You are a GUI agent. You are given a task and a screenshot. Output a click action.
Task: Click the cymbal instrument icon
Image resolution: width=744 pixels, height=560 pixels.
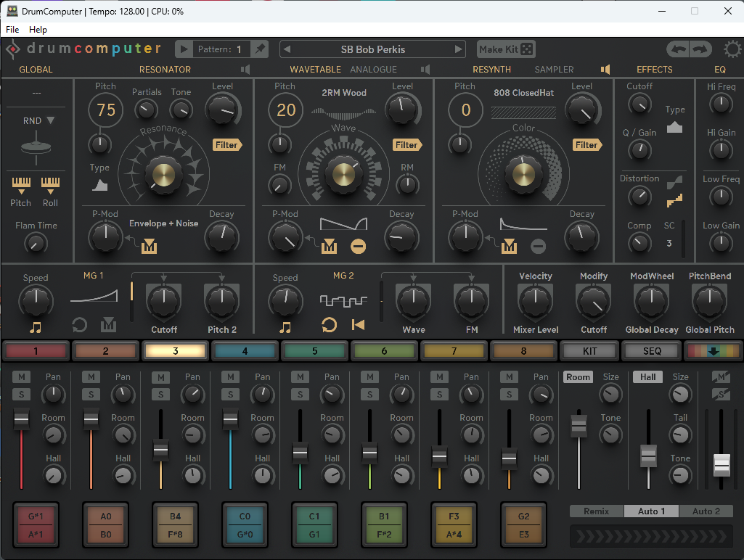pyautogui.click(x=36, y=147)
